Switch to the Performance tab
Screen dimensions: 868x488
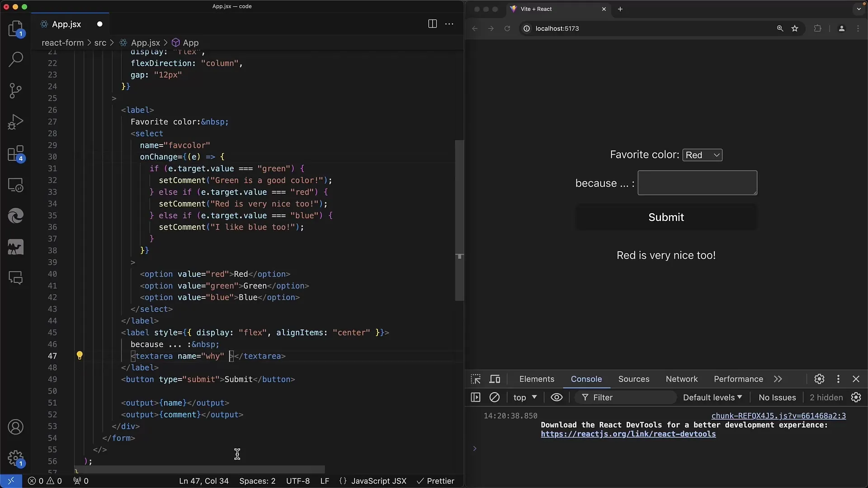pyautogui.click(x=738, y=379)
